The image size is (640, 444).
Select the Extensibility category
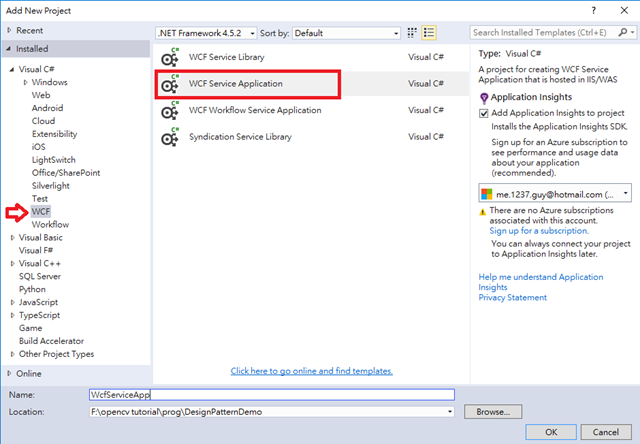click(54, 134)
